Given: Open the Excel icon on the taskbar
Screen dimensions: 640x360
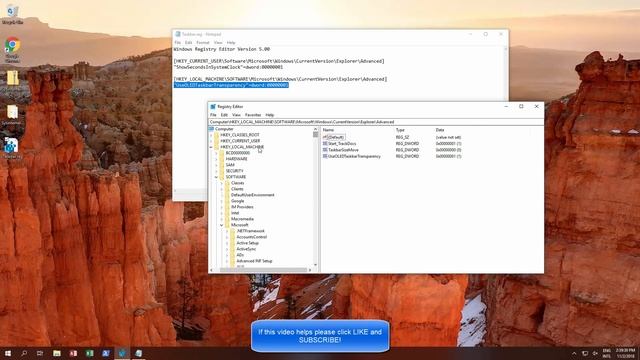Looking at the screenshot, I should pyautogui.click(x=89, y=353).
